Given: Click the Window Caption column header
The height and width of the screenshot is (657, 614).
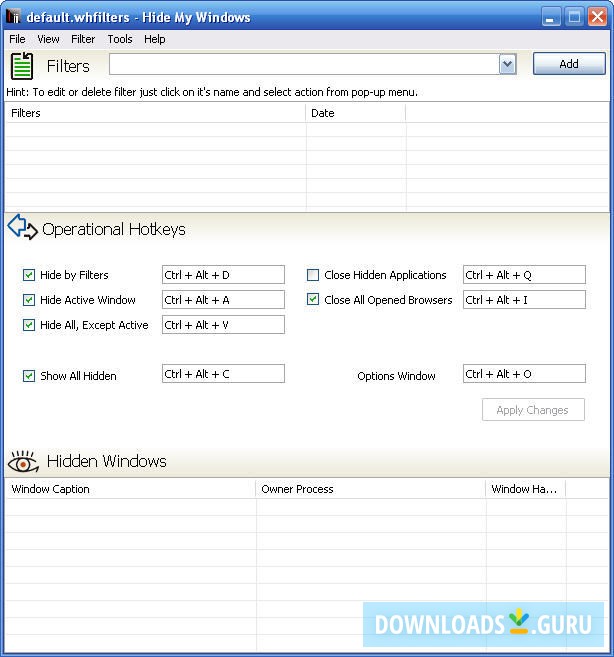Looking at the screenshot, I should tap(131, 489).
